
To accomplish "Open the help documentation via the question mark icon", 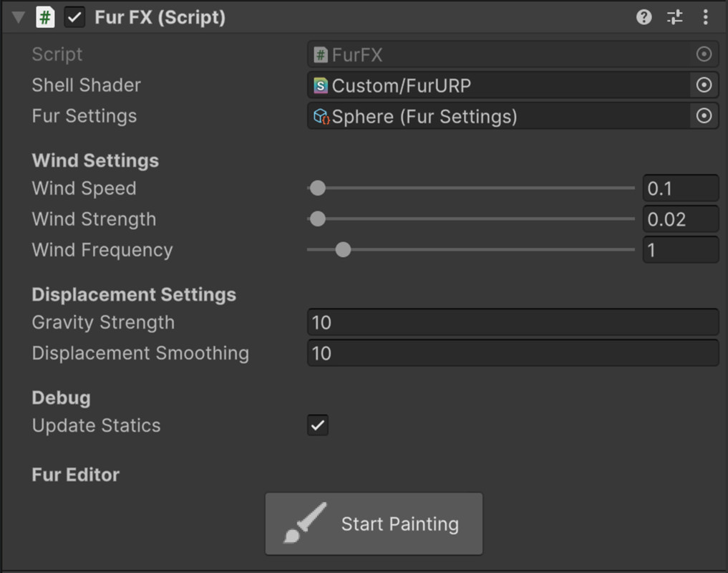I will pyautogui.click(x=644, y=16).
